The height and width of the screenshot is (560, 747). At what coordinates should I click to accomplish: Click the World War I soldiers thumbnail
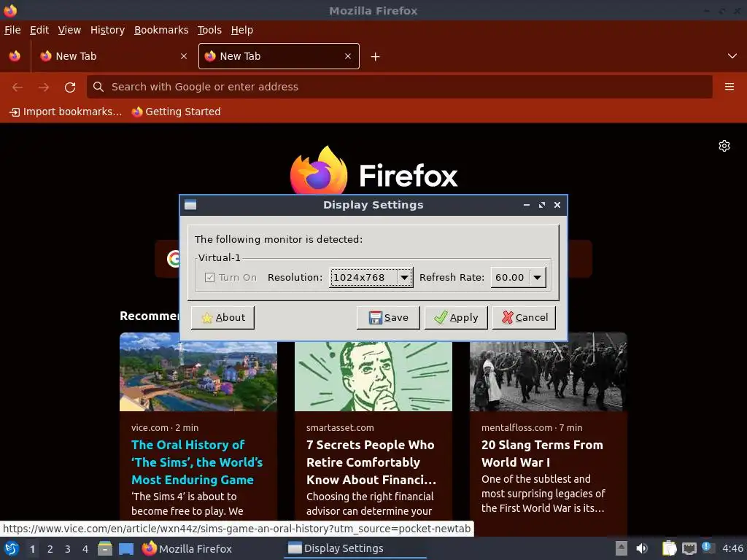[x=549, y=373]
